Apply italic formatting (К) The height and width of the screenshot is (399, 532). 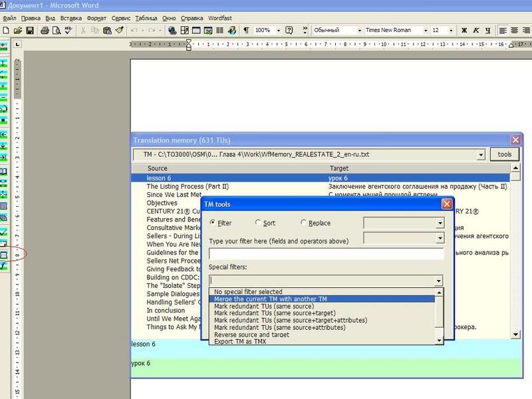(476, 31)
